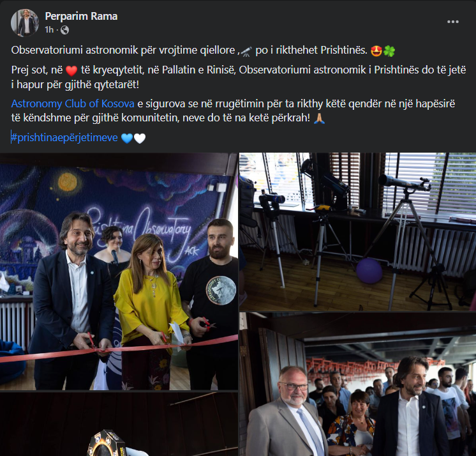The width and height of the screenshot is (476, 456).
Task: Click the white heart emoji
Action: pos(140,139)
